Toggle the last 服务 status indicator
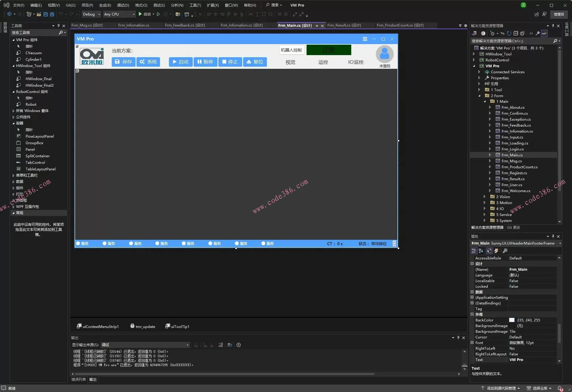Image resolution: width=572 pixels, height=392 pixels. [x=263, y=244]
